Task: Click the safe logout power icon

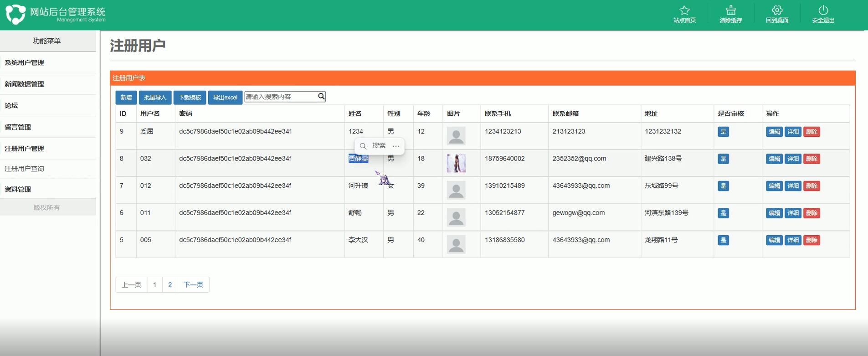Action: click(823, 10)
